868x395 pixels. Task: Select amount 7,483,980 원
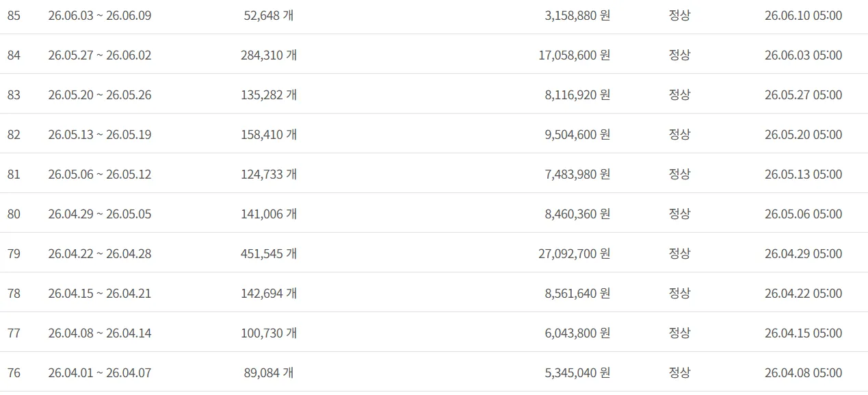pyautogui.click(x=578, y=174)
